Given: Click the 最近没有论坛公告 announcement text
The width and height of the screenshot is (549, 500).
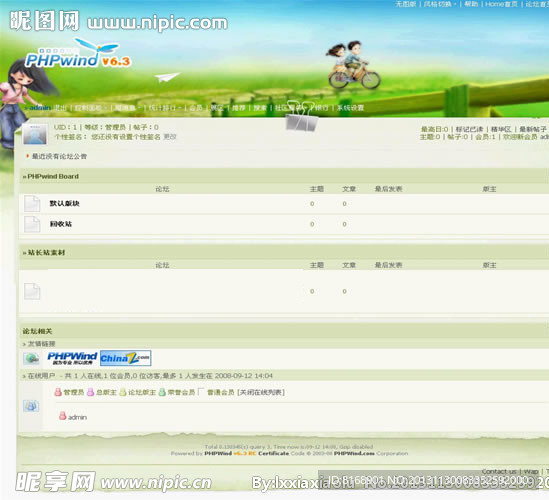Looking at the screenshot, I should coord(59,156).
